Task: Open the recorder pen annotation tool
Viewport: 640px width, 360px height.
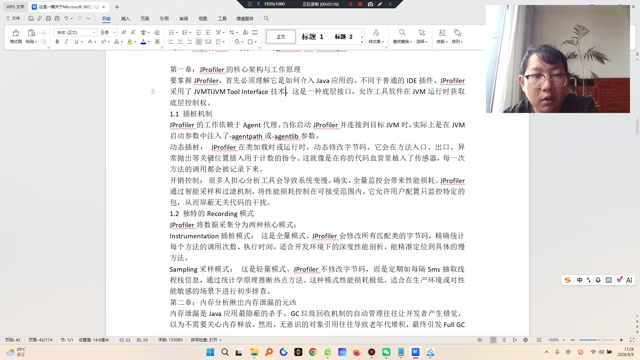Action: [x=380, y=4]
